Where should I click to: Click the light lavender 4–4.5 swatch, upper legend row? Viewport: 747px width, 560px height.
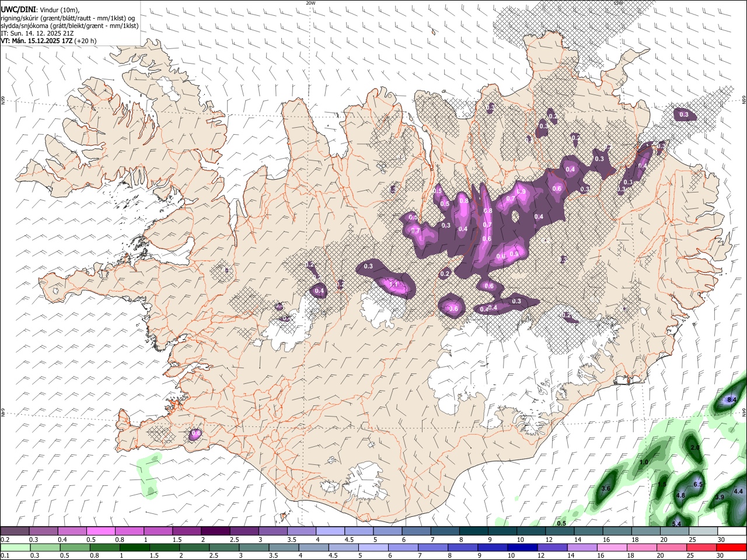[330, 531]
